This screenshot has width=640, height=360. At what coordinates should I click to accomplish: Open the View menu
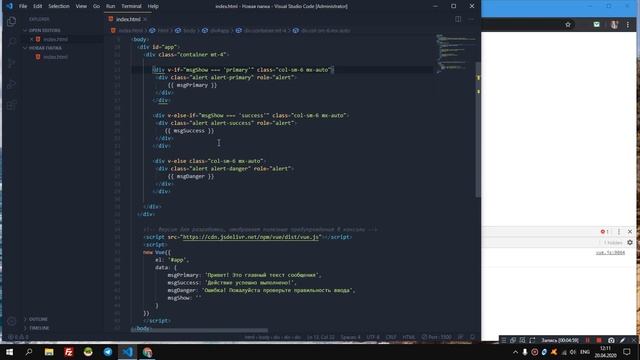click(81, 6)
